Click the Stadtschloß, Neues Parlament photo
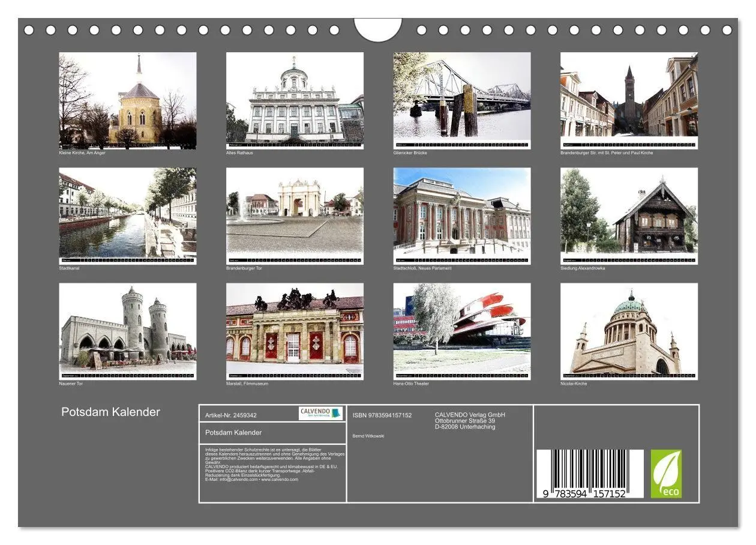756x545 pixels. 462,216
